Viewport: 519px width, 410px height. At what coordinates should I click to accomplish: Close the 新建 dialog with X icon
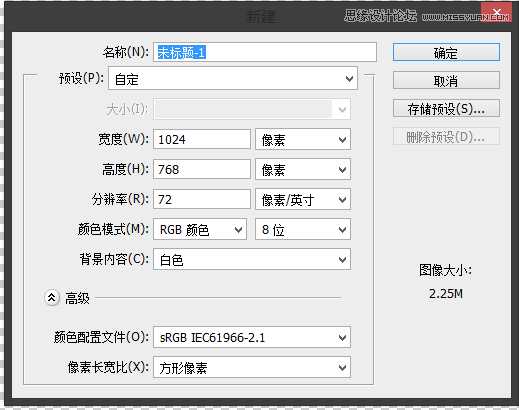point(497,13)
